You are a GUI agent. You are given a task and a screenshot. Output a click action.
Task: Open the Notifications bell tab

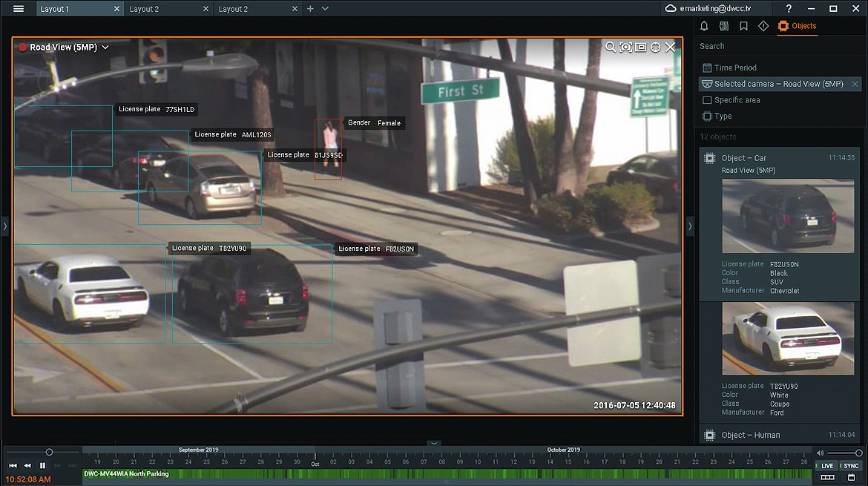coord(704,26)
